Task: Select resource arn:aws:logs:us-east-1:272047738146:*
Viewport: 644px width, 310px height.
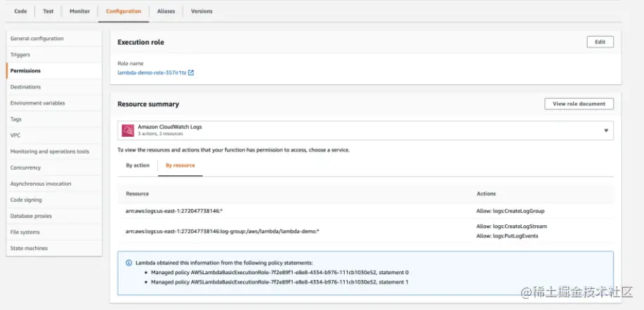Action: [174, 211]
